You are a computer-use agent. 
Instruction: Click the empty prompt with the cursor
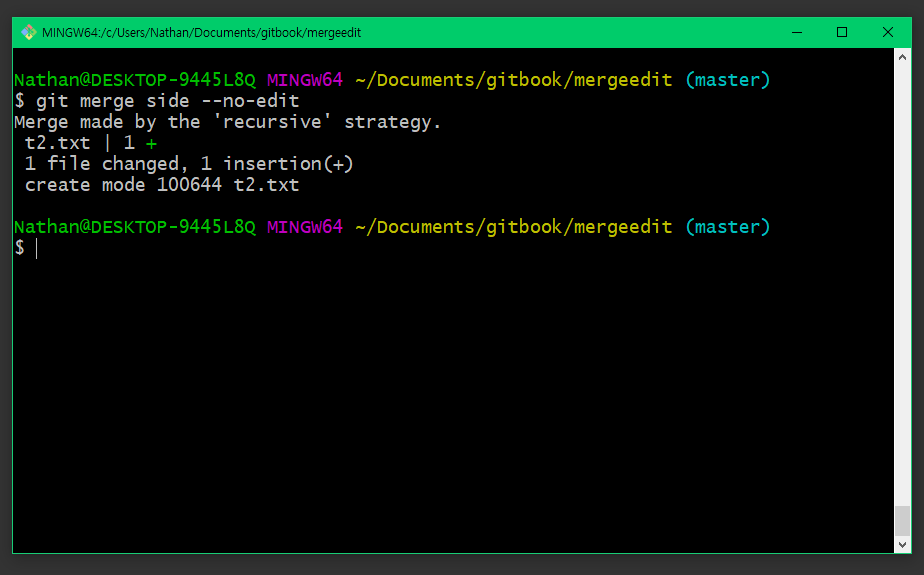pos(26,248)
